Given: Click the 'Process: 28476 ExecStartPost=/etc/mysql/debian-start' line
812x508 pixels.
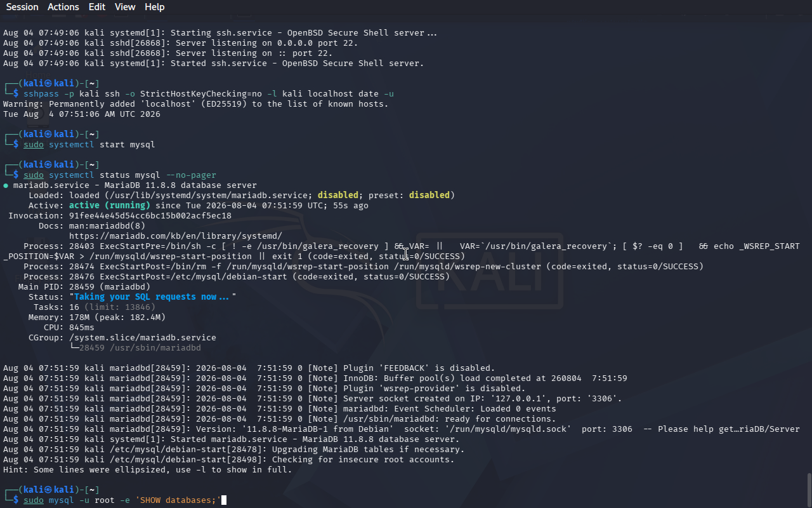Looking at the screenshot, I should (x=237, y=276).
